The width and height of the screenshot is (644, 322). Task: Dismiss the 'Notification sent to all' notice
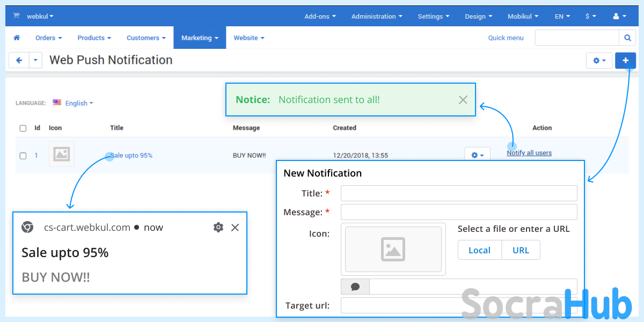[463, 100]
